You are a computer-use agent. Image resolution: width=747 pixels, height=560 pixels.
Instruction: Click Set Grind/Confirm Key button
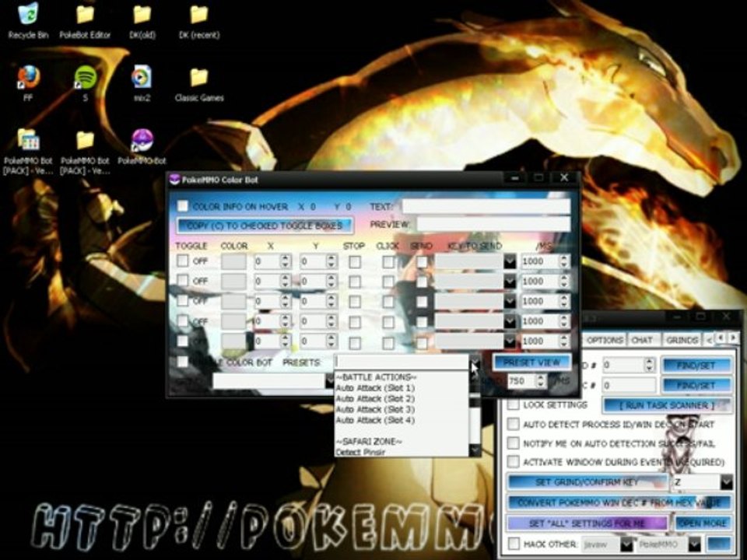(x=587, y=482)
